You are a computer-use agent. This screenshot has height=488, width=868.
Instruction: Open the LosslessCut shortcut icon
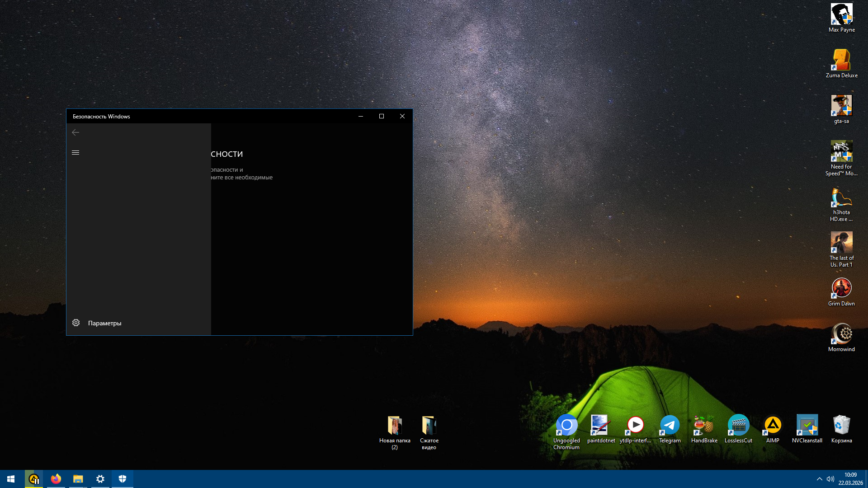(738, 426)
